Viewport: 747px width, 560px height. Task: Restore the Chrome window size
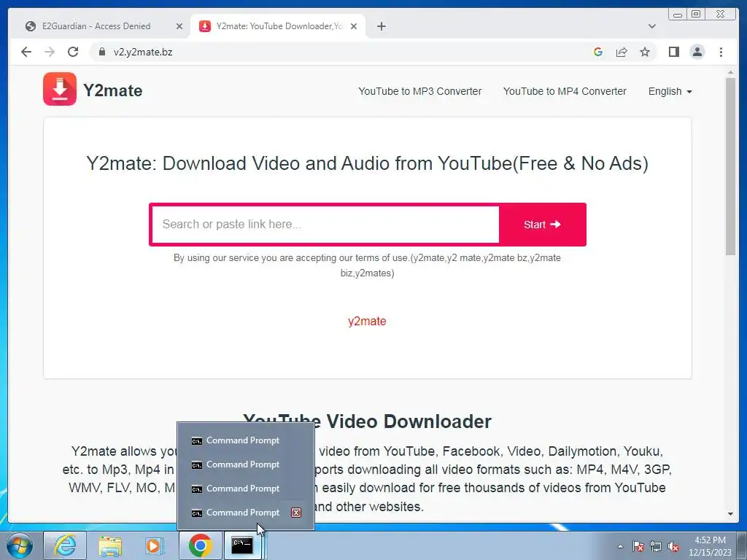click(x=696, y=15)
